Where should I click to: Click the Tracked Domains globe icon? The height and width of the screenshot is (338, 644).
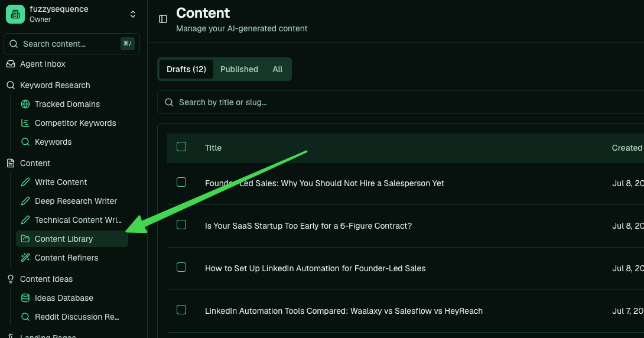[x=25, y=104]
